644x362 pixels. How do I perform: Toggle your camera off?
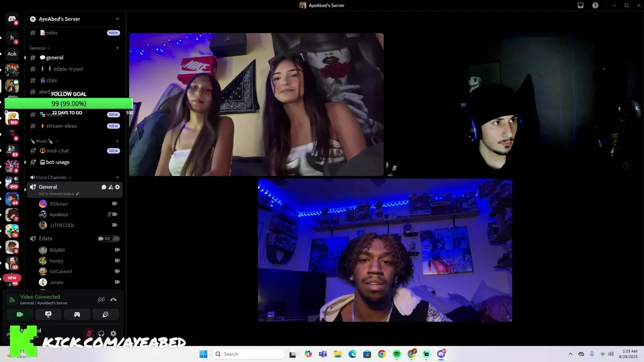pyautogui.click(x=20, y=314)
